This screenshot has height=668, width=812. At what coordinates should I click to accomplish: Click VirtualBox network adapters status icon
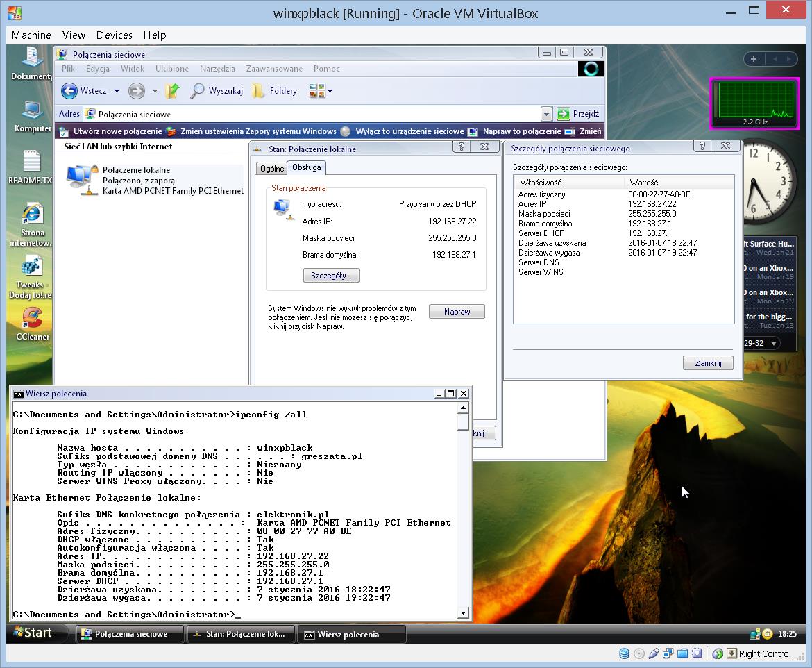(x=668, y=653)
